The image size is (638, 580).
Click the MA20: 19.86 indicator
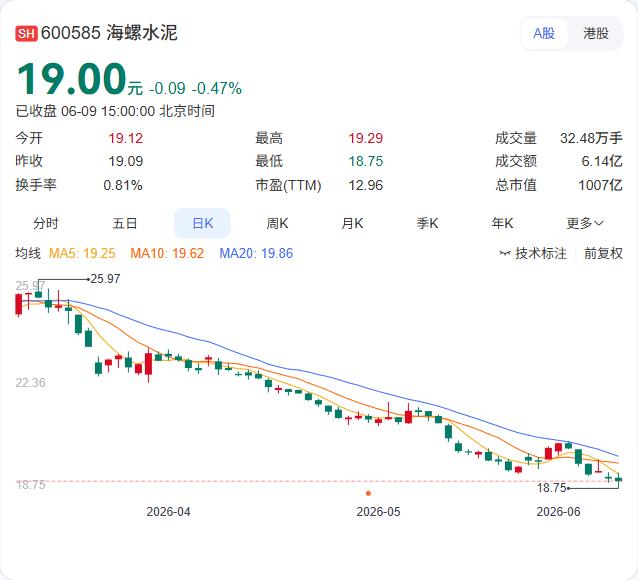(256, 254)
